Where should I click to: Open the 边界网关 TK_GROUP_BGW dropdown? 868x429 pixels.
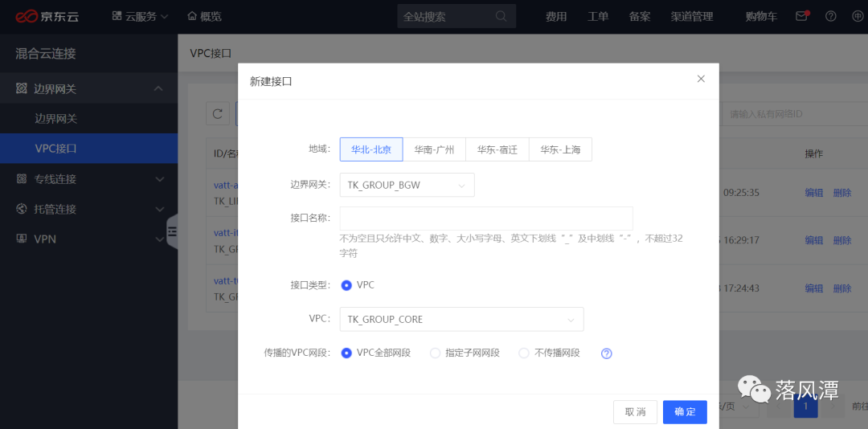coord(407,185)
